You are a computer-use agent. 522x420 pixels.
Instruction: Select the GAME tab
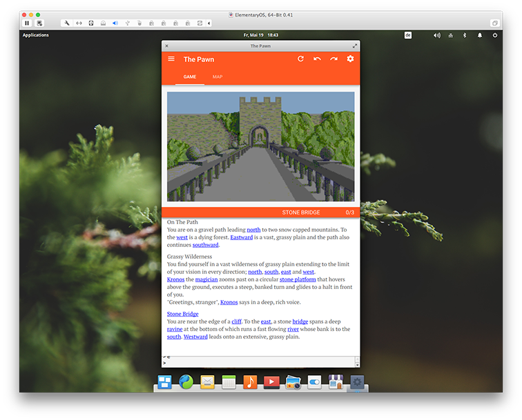tap(190, 77)
